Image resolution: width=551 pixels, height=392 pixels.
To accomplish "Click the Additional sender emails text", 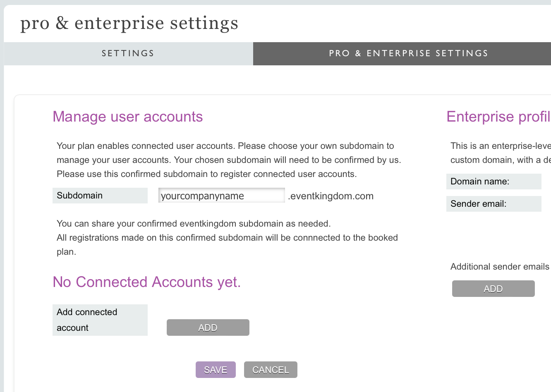I will [x=500, y=267].
